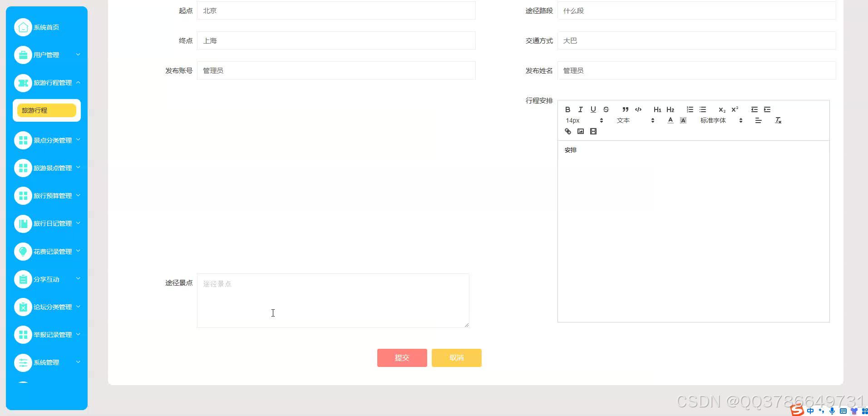Expand the 用户管理 sidebar menu
This screenshot has width=868, height=416.
coord(47,55)
